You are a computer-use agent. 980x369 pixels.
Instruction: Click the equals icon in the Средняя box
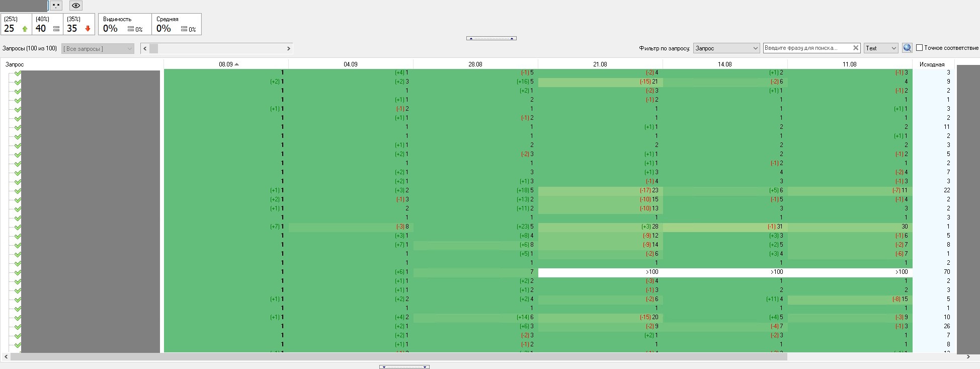click(x=184, y=29)
